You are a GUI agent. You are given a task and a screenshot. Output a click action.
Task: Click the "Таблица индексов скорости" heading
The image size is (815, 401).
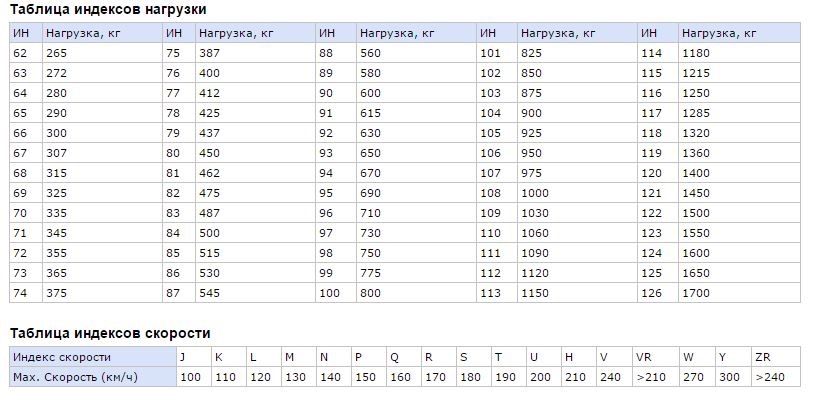[110, 333]
